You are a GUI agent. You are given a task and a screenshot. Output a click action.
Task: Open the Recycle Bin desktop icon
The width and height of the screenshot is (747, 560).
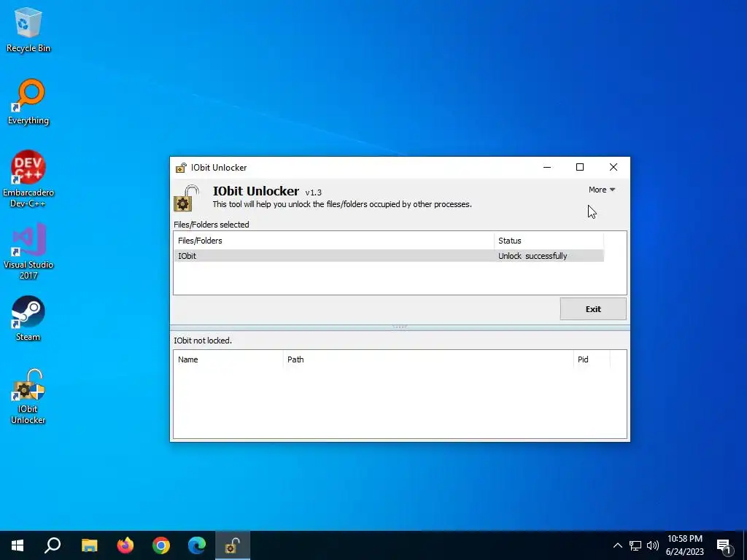tap(28, 29)
